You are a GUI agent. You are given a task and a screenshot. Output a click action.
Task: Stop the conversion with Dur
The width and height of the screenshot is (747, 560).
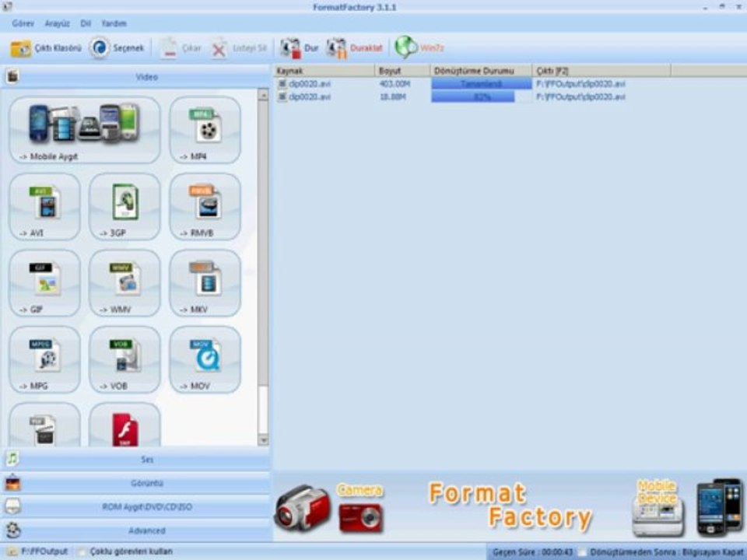[x=299, y=48]
